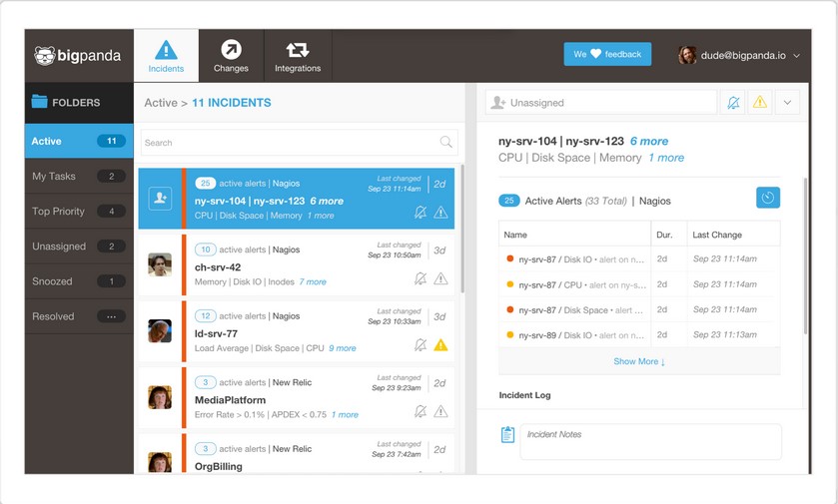This screenshot has width=838, height=504.
Task: Click the blue timeline clock button
Action: click(x=768, y=198)
